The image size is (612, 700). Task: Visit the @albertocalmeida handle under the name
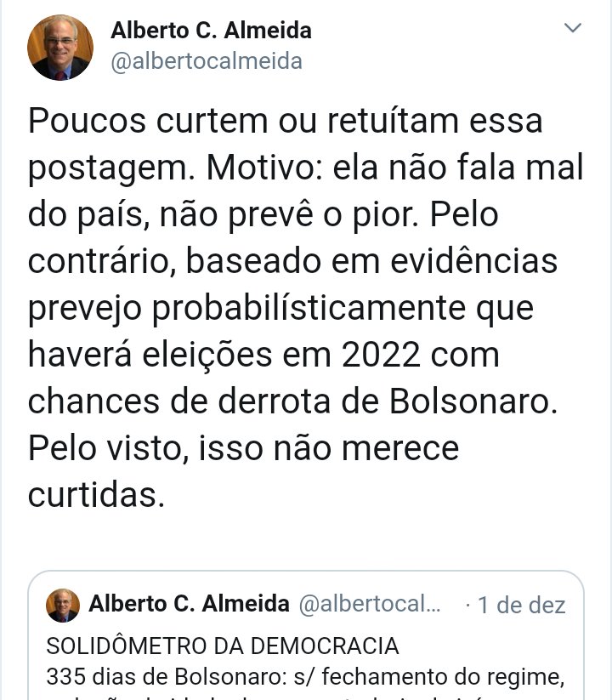coord(207,61)
